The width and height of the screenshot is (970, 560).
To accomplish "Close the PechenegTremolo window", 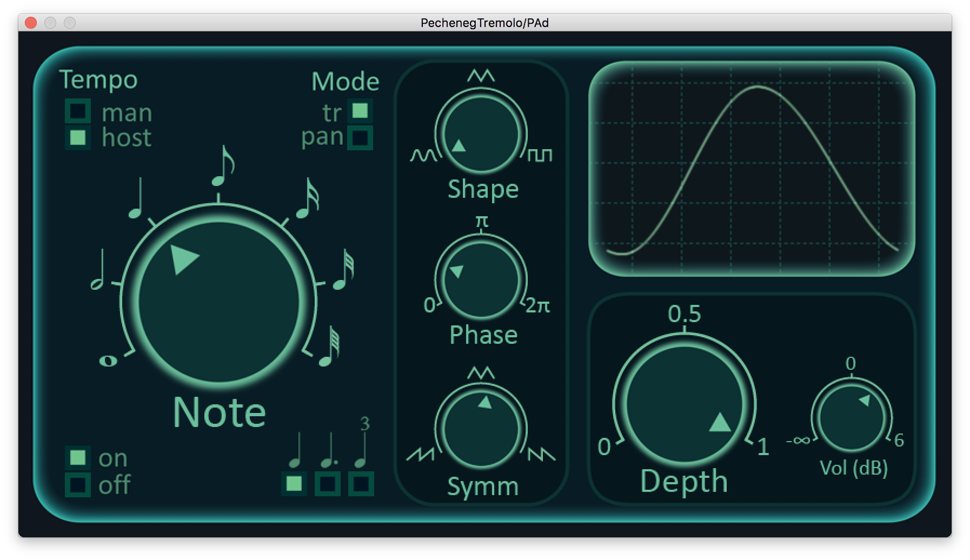I will [31, 23].
